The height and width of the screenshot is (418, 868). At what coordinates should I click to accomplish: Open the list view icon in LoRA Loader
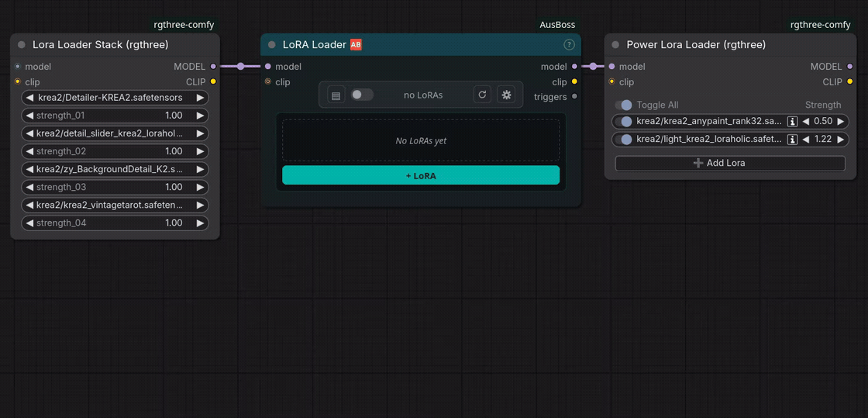point(336,95)
